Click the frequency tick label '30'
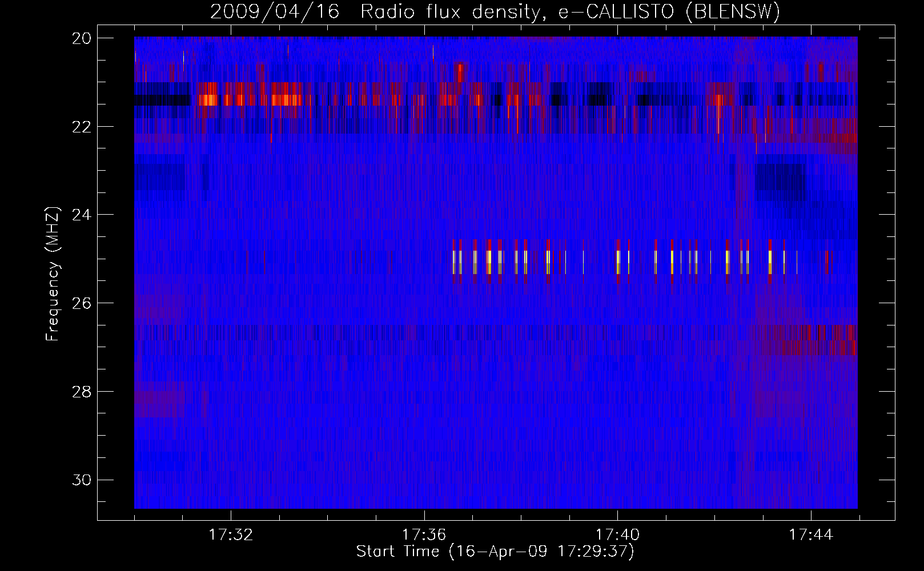This screenshot has height=571, width=924. (82, 480)
